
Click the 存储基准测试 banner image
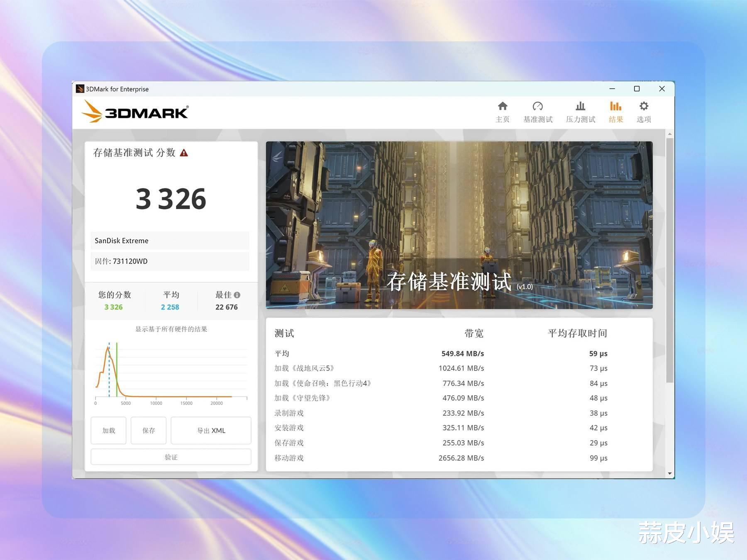(x=459, y=225)
